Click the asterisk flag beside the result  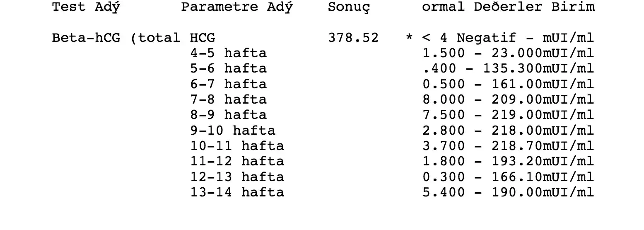[x=409, y=37]
